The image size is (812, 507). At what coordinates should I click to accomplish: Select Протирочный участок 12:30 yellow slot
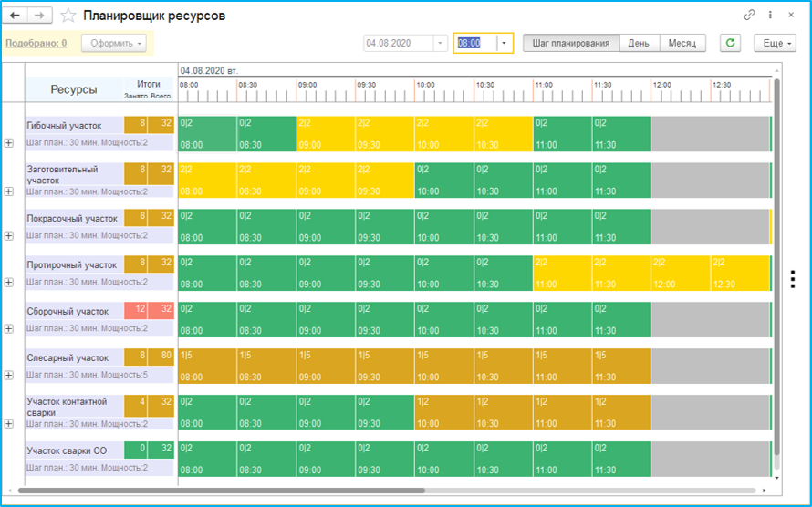click(x=740, y=274)
